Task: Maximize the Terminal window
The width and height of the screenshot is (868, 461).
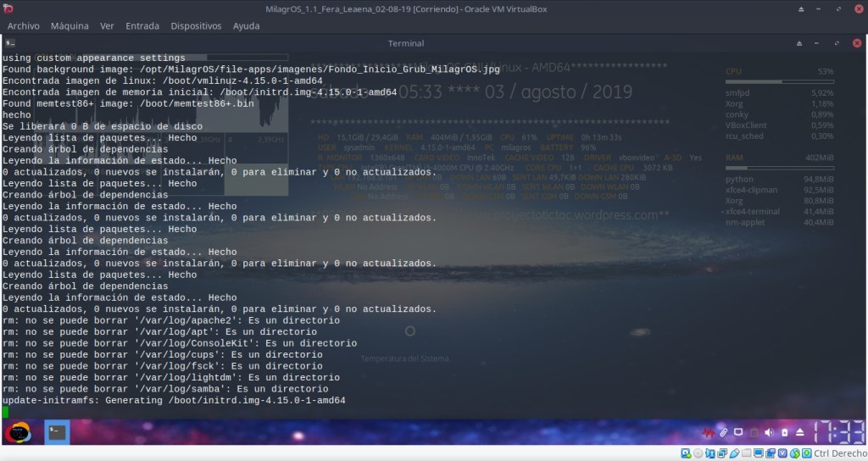Action: pos(837,43)
